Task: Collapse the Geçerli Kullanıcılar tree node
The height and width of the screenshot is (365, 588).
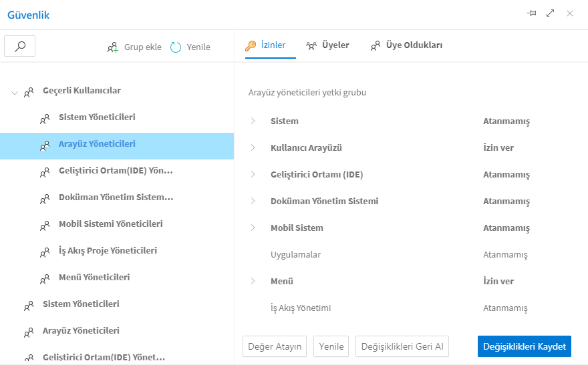Action: (15, 92)
